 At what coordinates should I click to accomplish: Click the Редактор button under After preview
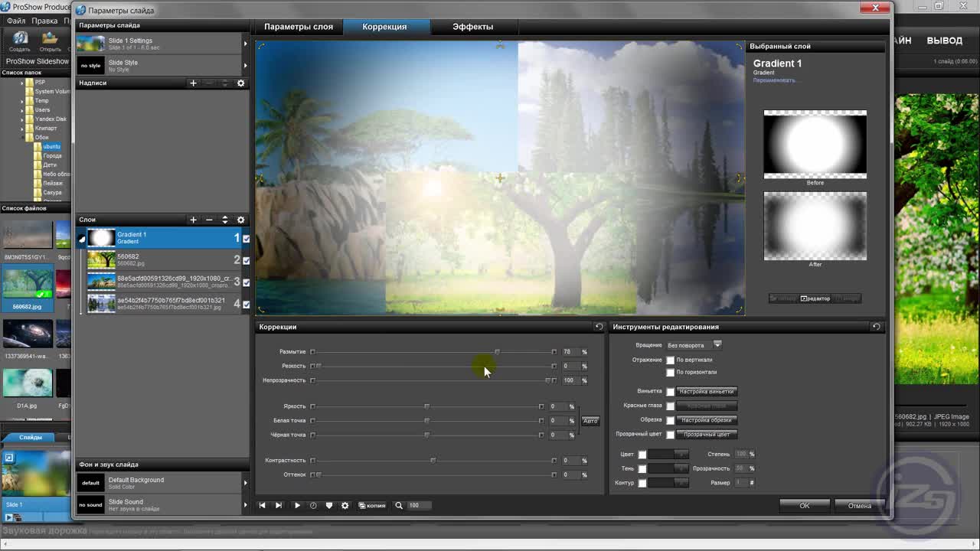[x=815, y=298]
